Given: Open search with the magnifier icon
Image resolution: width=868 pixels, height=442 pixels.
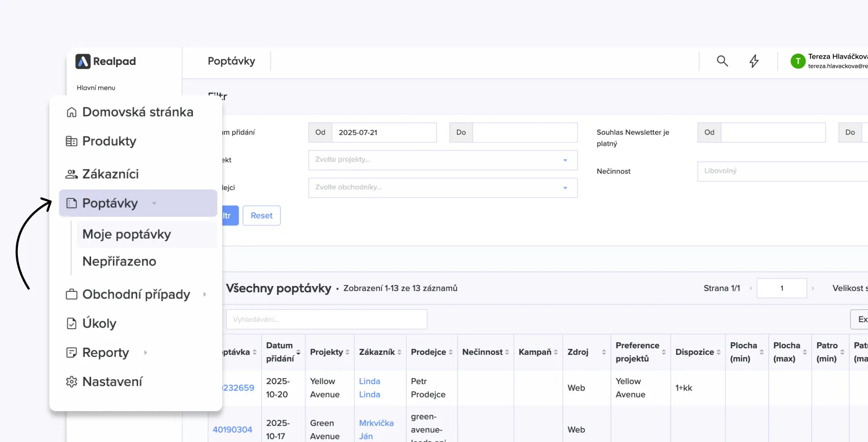Looking at the screenshot, I should point(722,61).
